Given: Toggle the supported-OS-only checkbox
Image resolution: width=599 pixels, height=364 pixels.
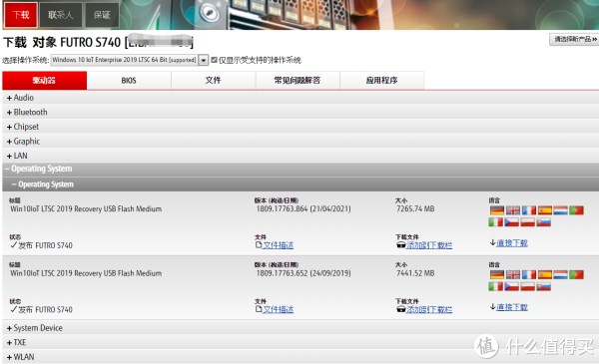Looking at the screenshot, I should tap(214, 60).
